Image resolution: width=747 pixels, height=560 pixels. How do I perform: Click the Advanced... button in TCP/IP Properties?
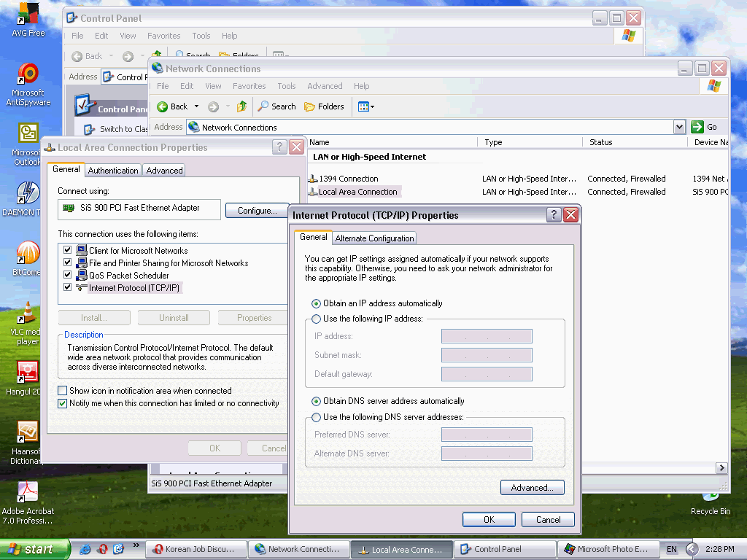point(532,488)
